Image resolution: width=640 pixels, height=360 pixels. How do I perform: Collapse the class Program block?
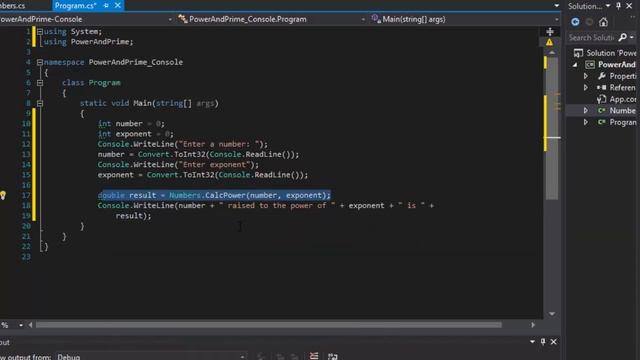click(40, 83)
